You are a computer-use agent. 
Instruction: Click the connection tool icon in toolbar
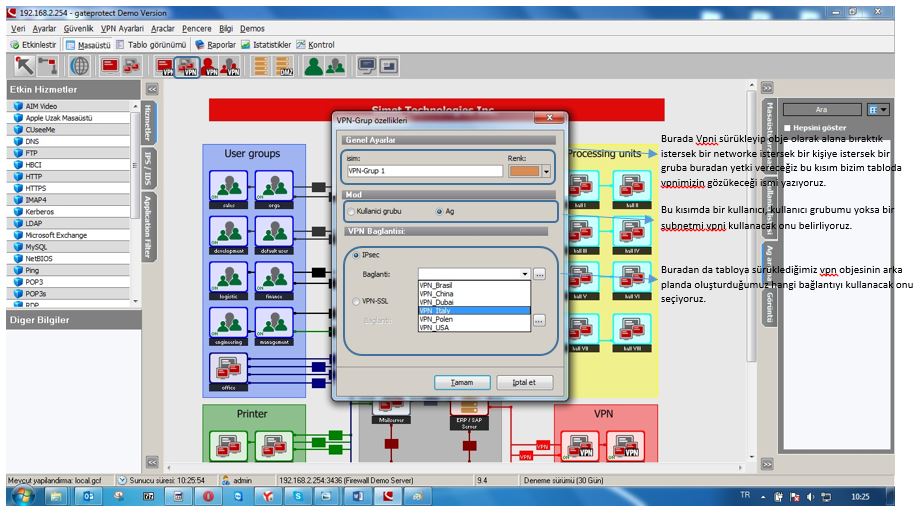coord(46,66)
